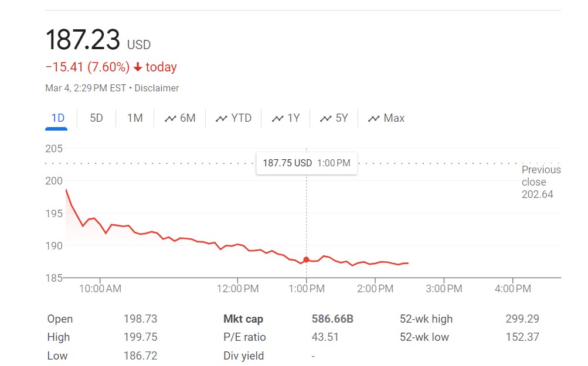
Task: Click the trend icon beside 1Y
Action: (x=278, y=119)
